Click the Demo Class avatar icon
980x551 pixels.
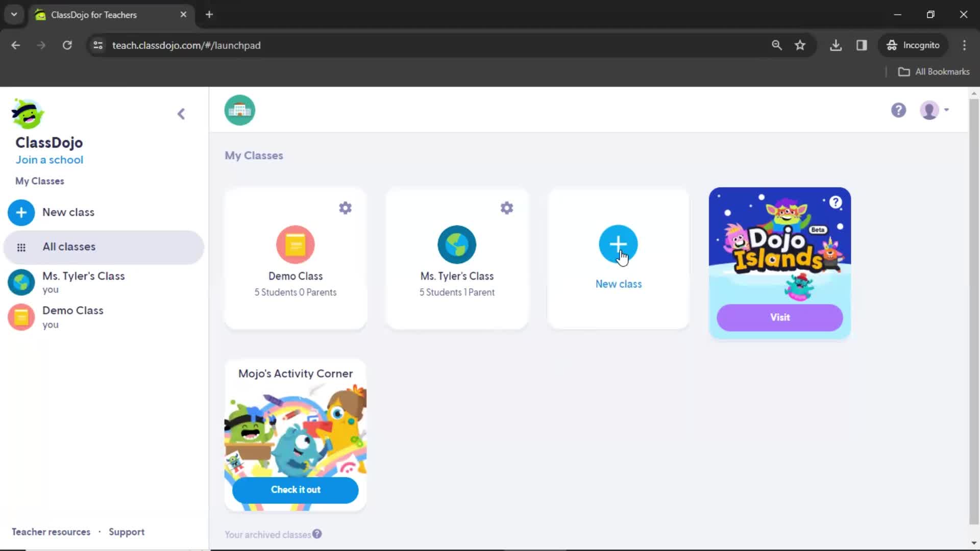[x=295, y=244]
